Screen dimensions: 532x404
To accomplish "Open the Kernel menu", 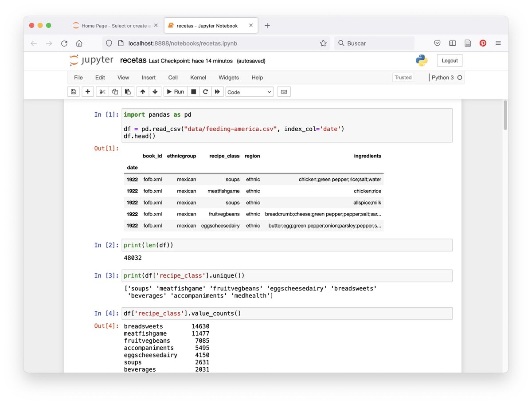I will tap(198, 78).
